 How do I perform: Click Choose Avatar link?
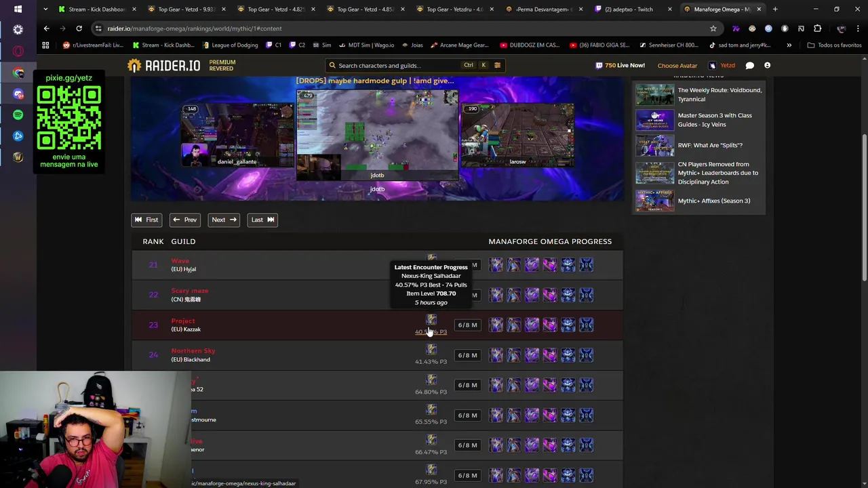677,66
